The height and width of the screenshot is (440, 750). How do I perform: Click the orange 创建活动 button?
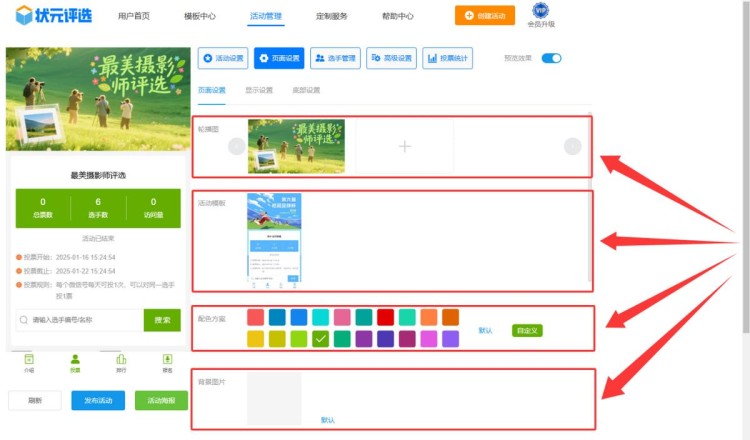484,16
